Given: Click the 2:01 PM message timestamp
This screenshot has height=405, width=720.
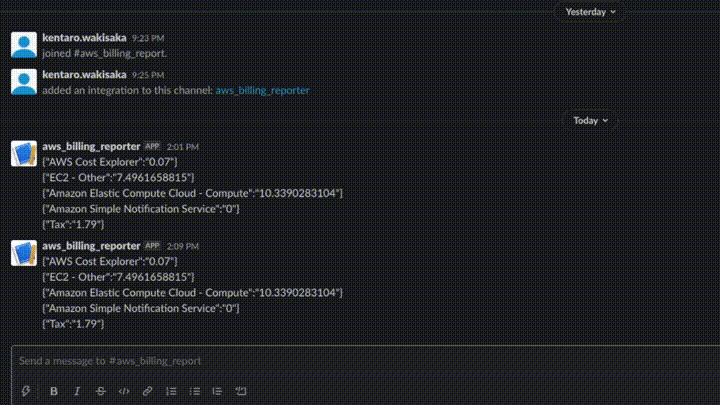Looking at the screenshot, I should coord(182,147).
